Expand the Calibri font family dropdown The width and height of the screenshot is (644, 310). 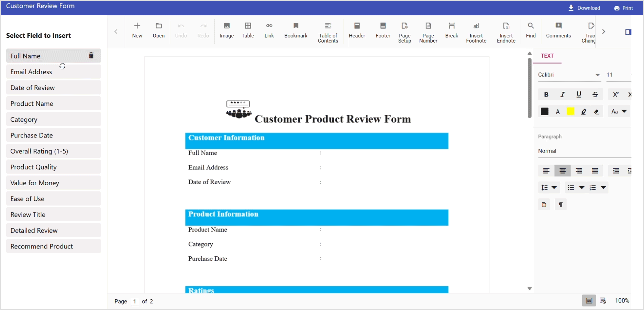click(x=597, y=75)
